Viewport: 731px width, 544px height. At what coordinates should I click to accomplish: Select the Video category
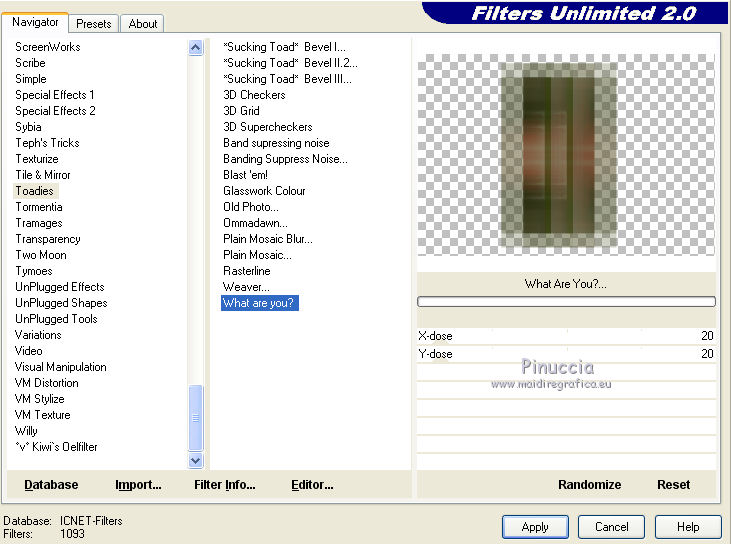(x=28, y=351)
